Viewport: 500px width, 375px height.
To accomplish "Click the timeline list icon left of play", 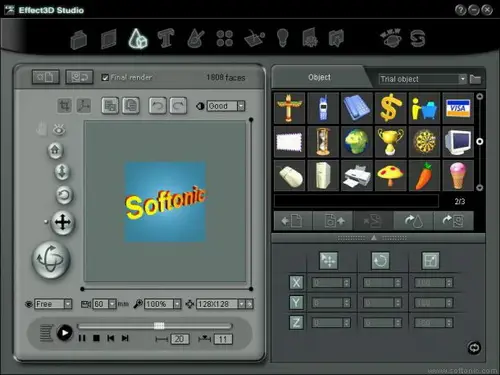I will pyautogui.click(x=47, y=333).
